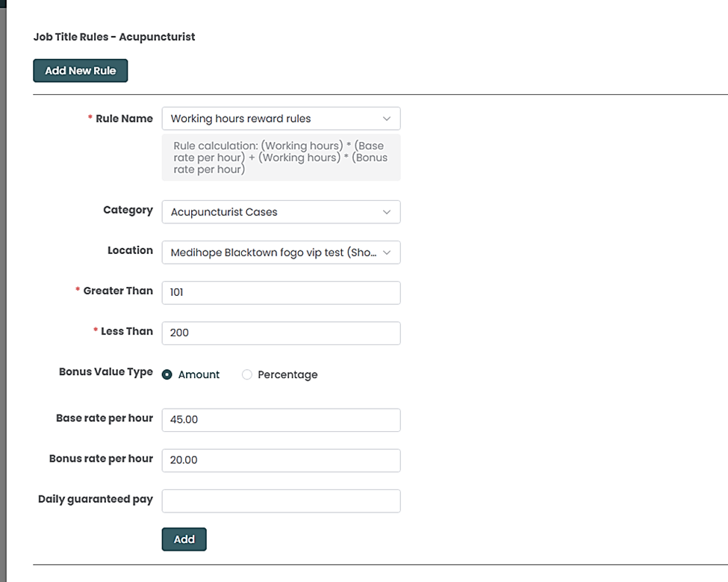The width and height of the screenshot is (728, 582).
Task: Focus the Greater Than field containing 101
Action: coord(280,293)
